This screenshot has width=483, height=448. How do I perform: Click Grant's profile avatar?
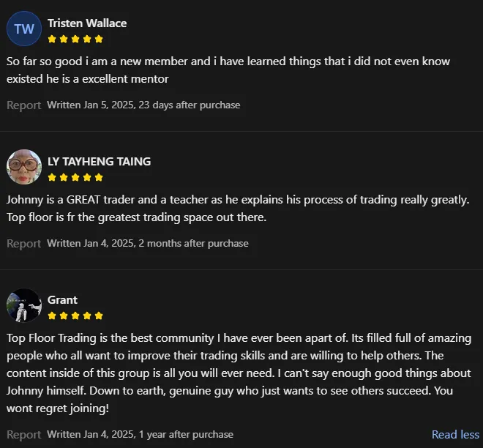[x=24, y=305]
